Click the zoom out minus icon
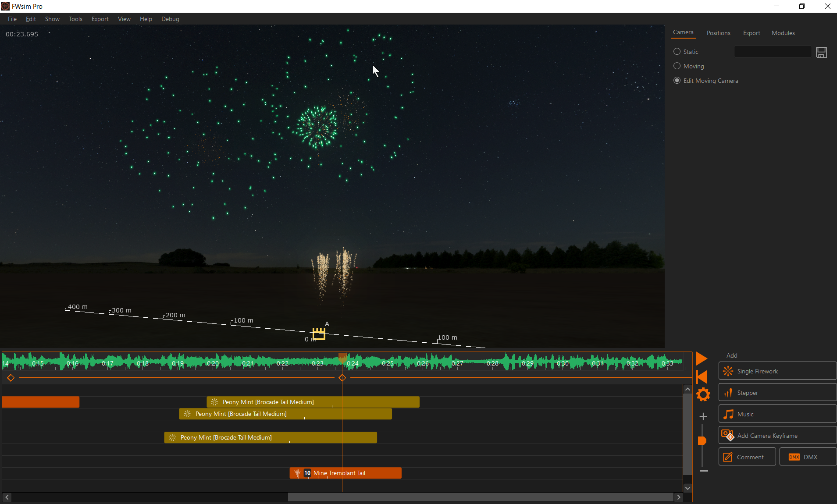The width and height of the screenshot is (837, 504). (704, 471)
